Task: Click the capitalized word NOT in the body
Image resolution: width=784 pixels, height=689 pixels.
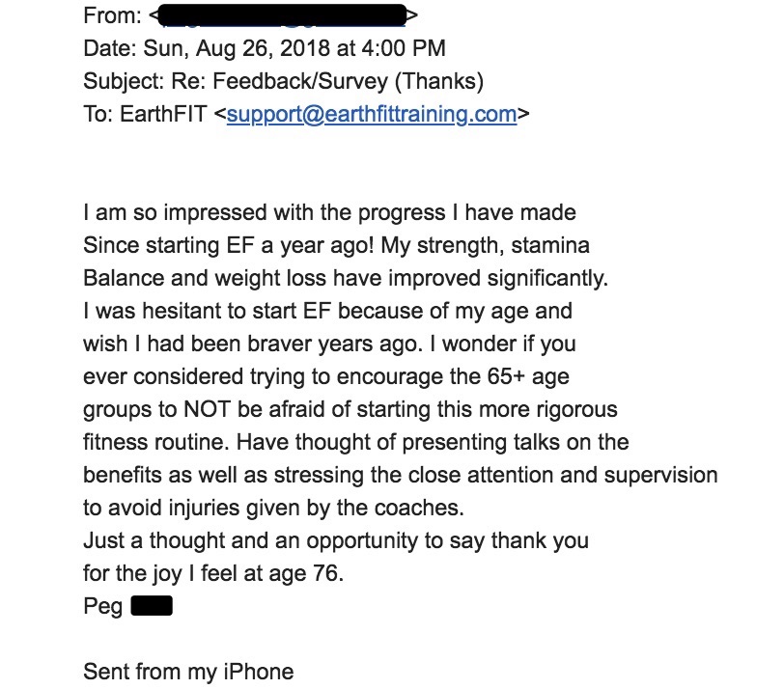Action: click(207, 409)
